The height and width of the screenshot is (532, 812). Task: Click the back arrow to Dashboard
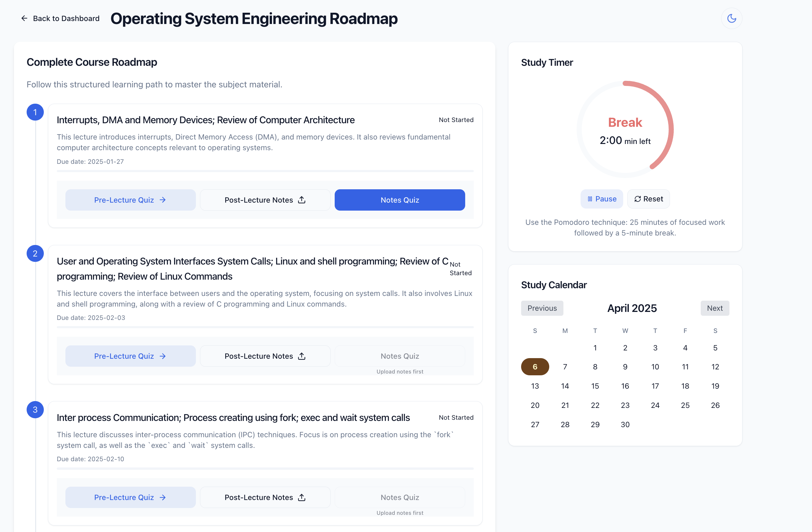click(24, 18)
